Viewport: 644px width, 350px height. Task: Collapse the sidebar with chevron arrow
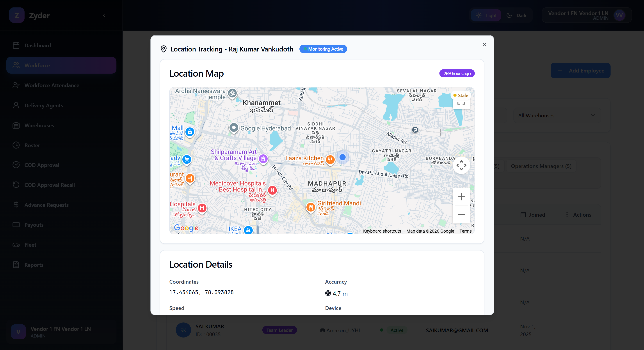pos(104,16)
